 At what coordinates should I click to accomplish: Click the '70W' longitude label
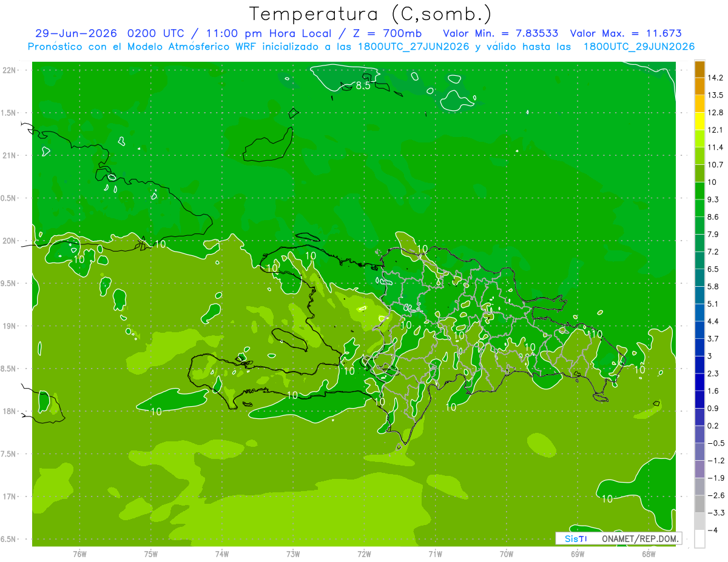507,554
